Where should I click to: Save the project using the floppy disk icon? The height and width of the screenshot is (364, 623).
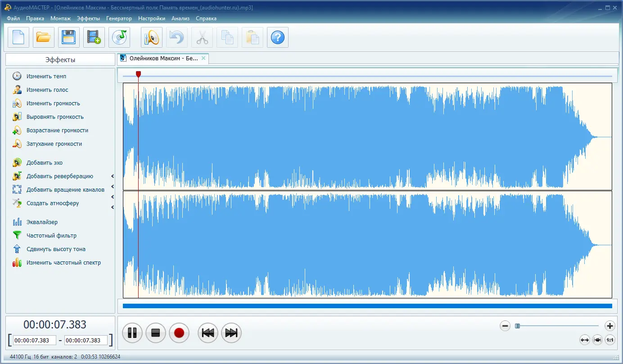point(69,37)
